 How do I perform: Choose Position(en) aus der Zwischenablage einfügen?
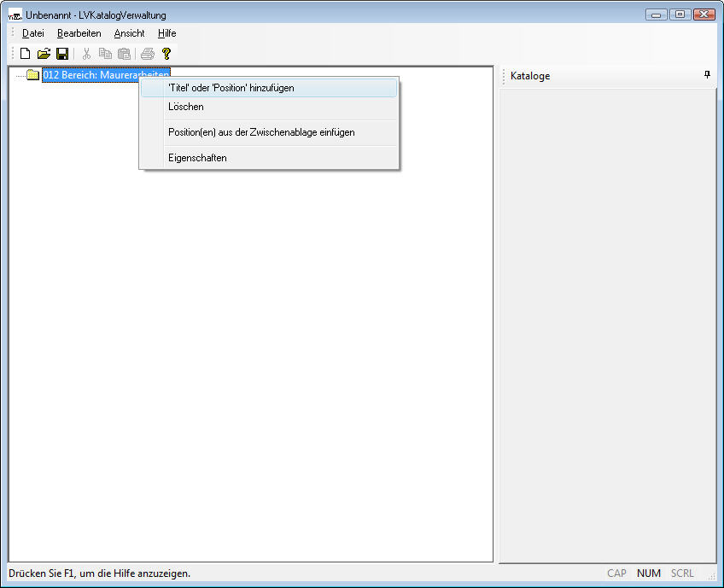point(269,132)
